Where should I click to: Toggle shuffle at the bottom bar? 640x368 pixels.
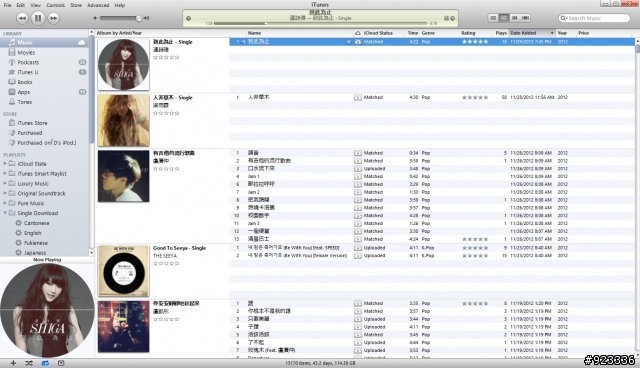pyautogui.click(x=29, y=363)
